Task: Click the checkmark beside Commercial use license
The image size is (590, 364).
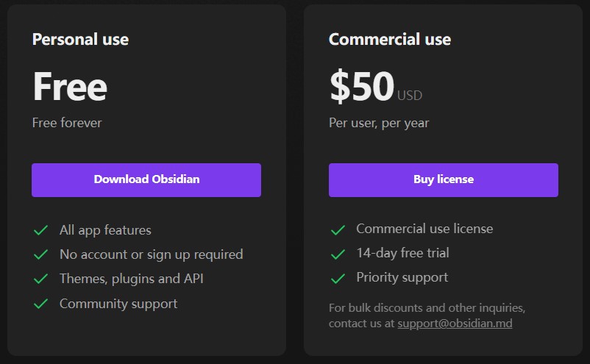Action: click(x=338, y=229)
